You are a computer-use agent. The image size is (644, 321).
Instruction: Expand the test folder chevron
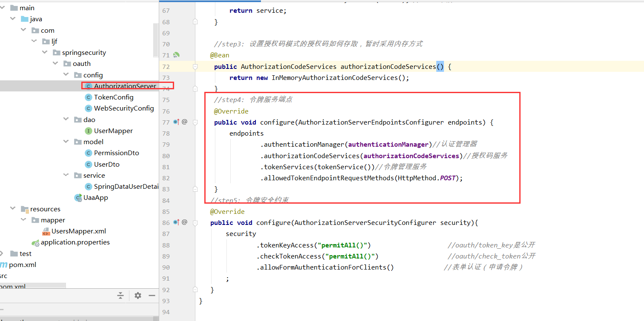(2, 254)
